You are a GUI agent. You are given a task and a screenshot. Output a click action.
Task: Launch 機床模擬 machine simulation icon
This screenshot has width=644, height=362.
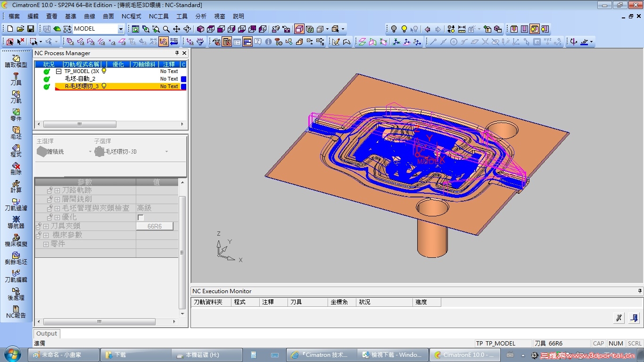16,239
